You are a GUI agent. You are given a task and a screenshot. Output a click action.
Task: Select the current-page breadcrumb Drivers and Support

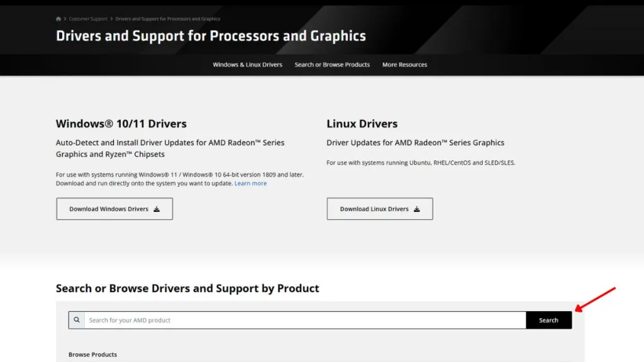pyautogui.click(x=167, y=19)
